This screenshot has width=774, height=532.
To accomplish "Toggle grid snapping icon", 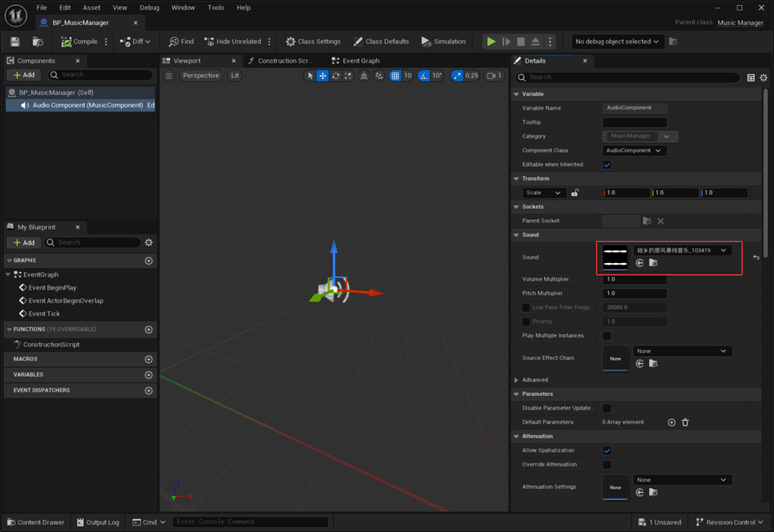I will coord(395,76).
